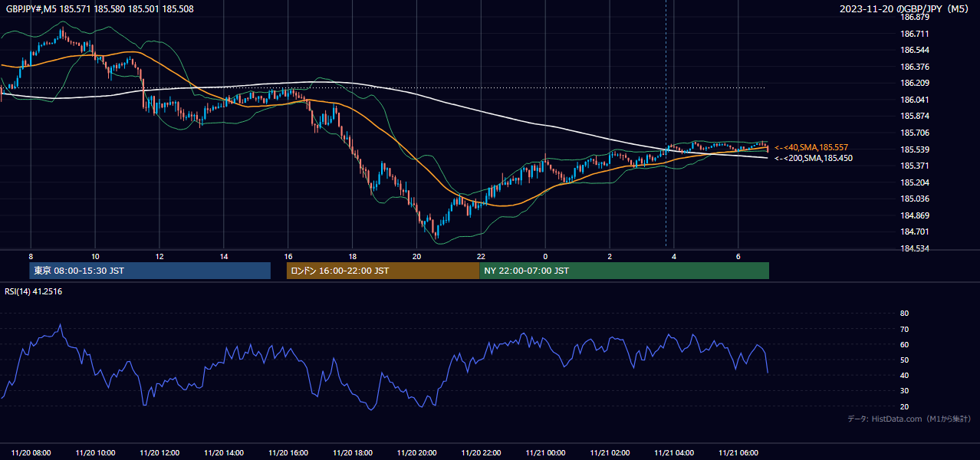Click price level 185.036 on the axis

(x=915, y=199)
